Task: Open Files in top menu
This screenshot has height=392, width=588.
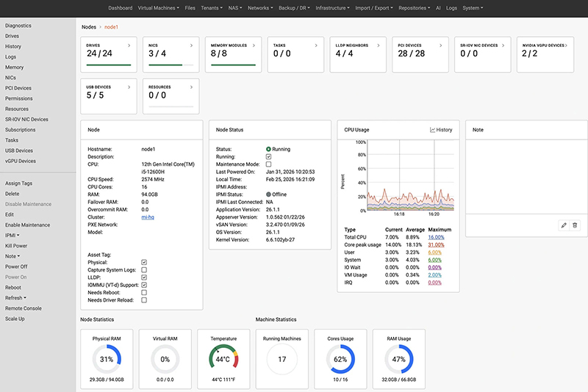Action: [x=190, y=8]
